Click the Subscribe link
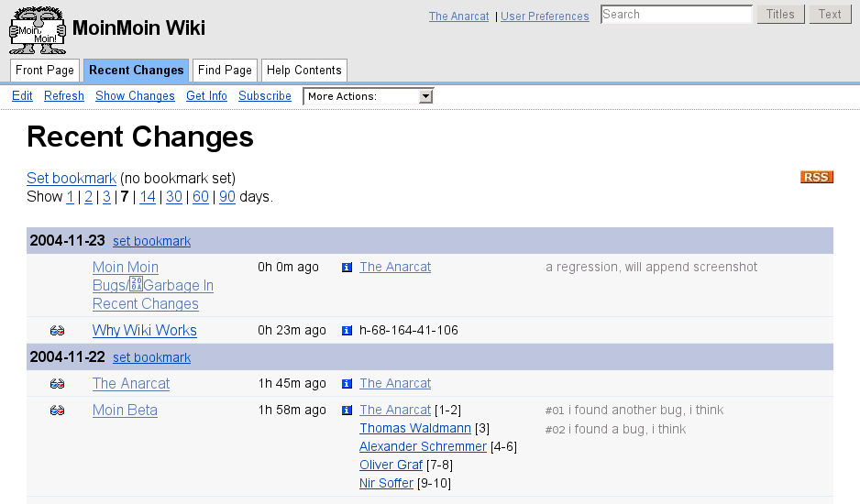 point(265,96)
